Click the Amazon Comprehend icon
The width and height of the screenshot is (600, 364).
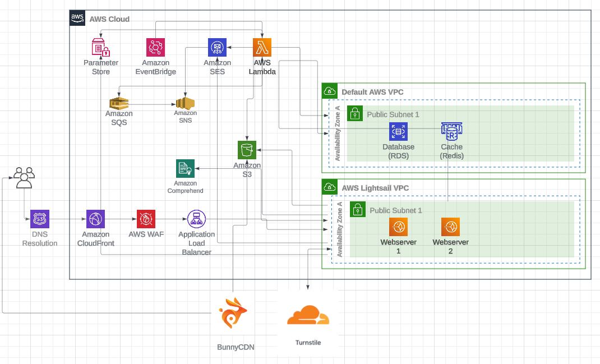[185, 168]
